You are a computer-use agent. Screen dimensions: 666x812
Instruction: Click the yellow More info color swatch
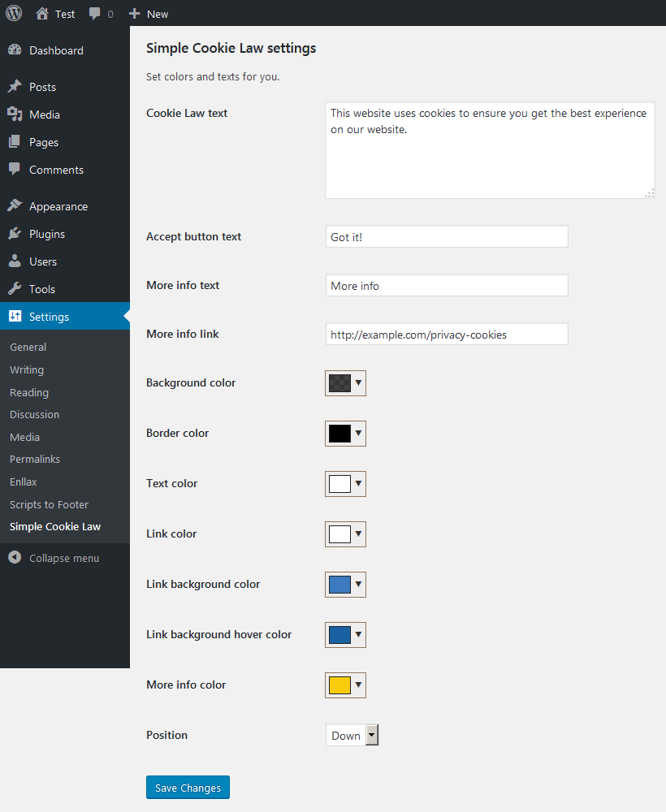coord(339,685)
